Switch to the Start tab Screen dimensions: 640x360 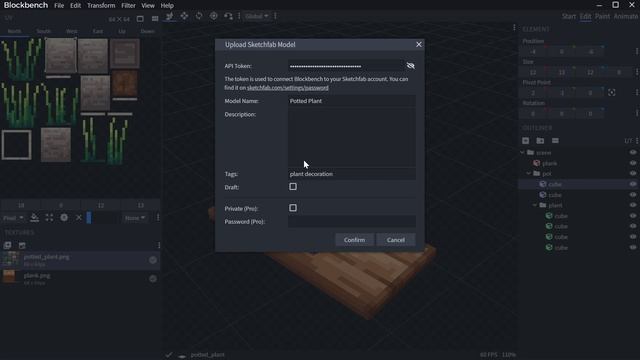click(x=569, y=16)
